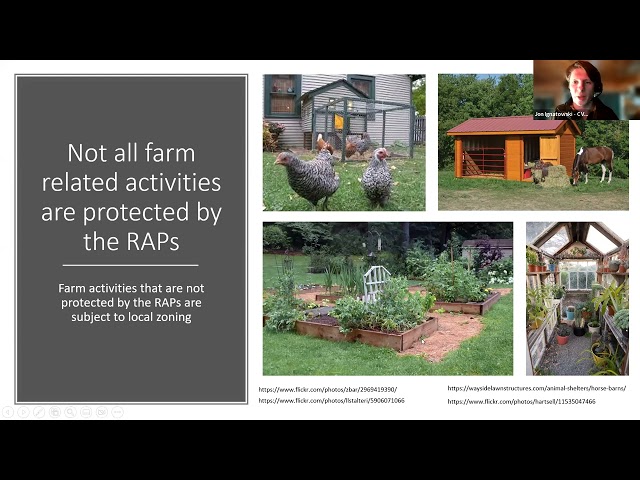Image resolution: width=640 pixels, height=480 pixels.
Task: Activate the zoom magnifier tool
Action: 70,412
